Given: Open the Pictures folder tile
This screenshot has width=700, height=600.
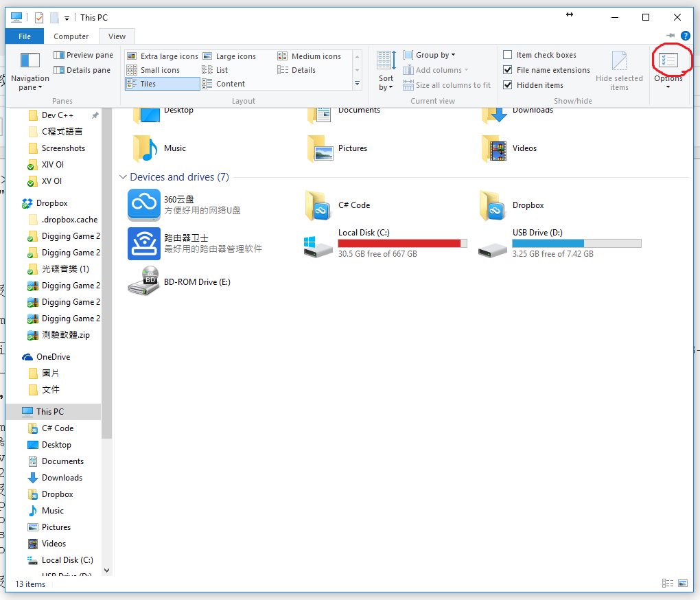Looking at the screenshot, I should [338, 148].
